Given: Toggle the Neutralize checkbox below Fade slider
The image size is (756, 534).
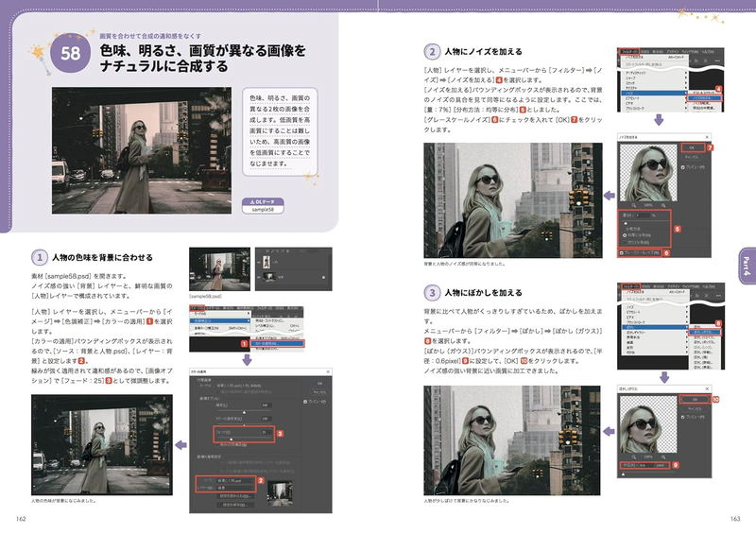Looking at the screenshot, I should click(218, 445).
